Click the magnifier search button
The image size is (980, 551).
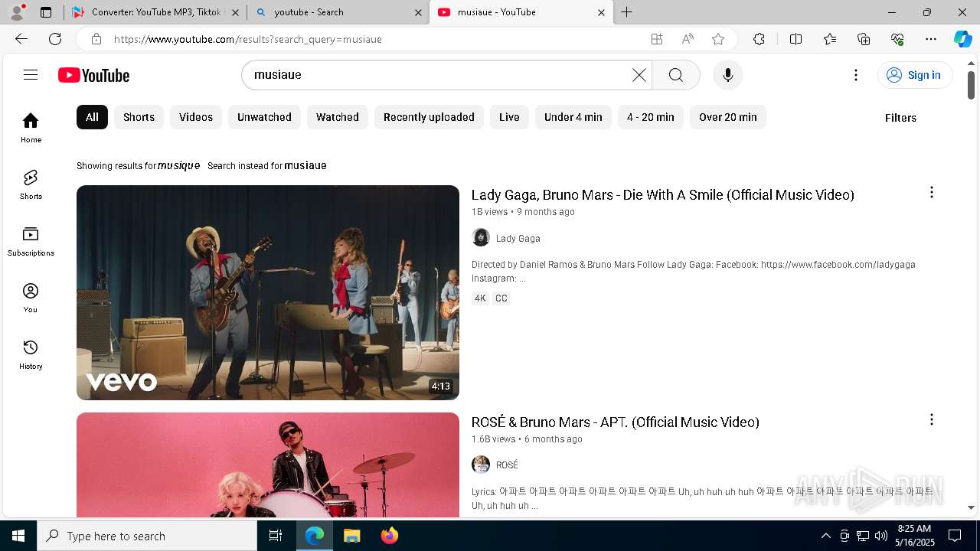coord(675,75)
